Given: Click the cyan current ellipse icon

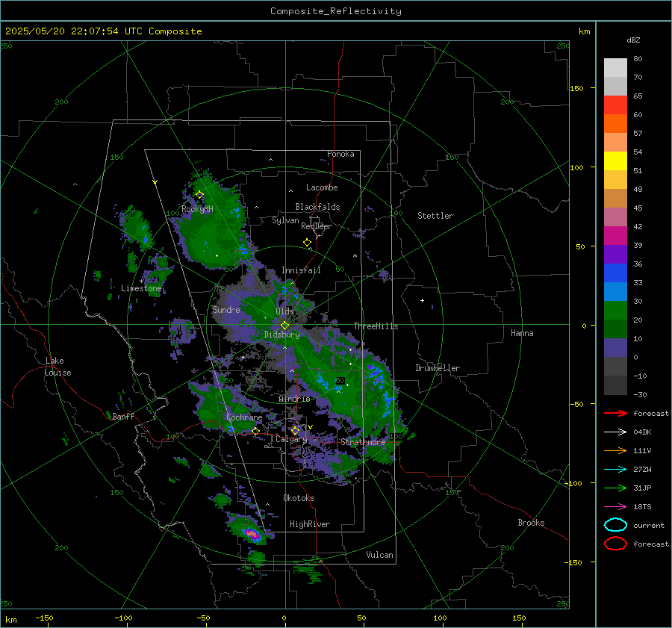Looking at the screenshot, I should click(615, 525).
